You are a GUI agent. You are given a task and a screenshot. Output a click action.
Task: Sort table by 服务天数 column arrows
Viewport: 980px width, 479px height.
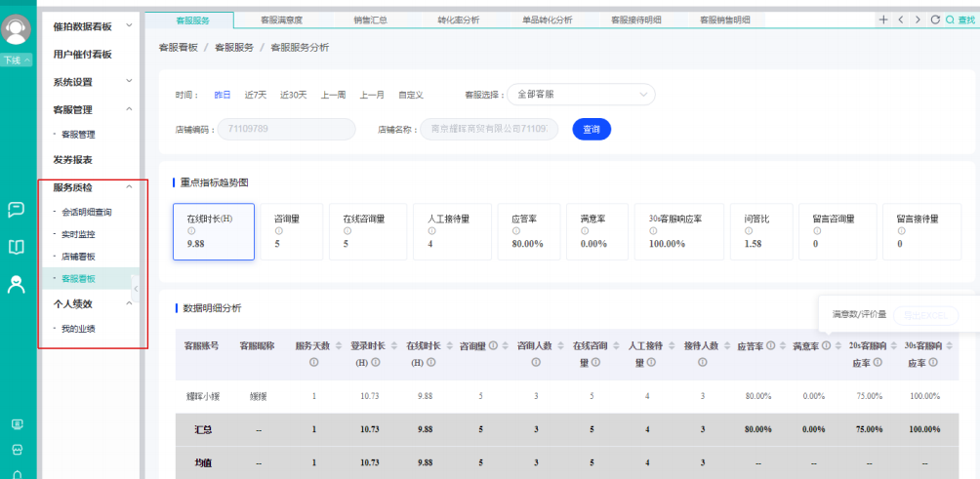pyautogui.click(x=339, y=346)
